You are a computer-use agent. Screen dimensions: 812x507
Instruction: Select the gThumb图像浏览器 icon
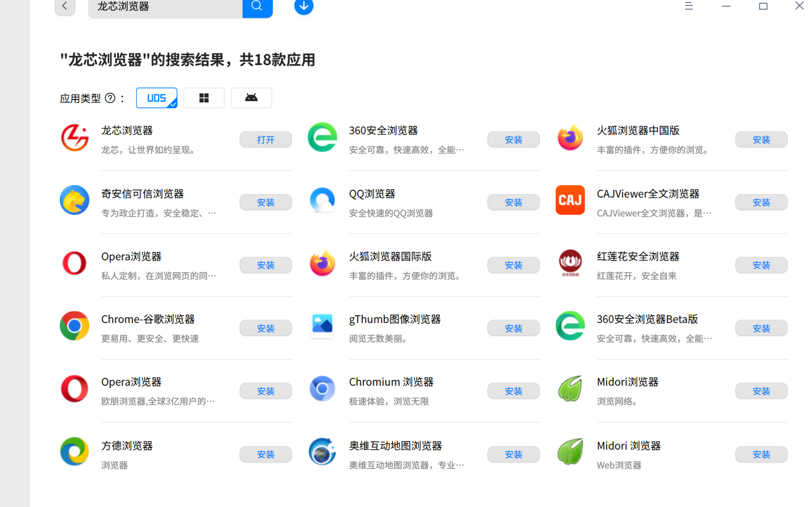(x=323, y=326)
